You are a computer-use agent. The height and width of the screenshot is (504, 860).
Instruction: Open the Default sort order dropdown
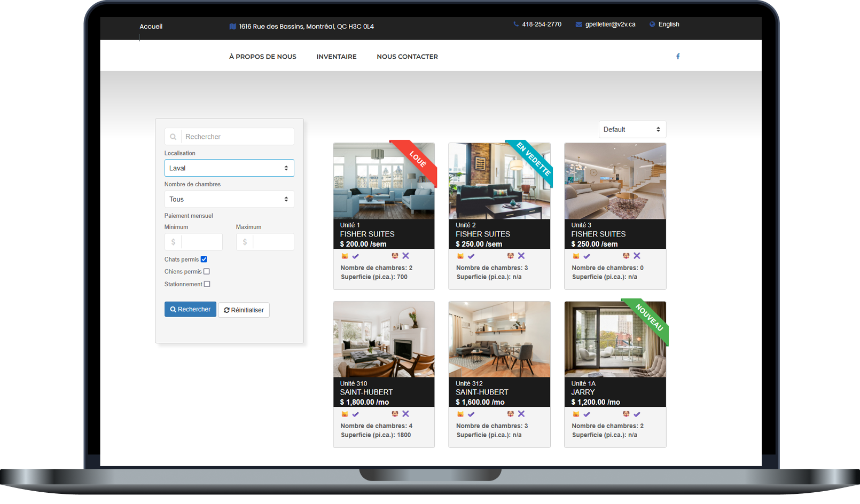pyautogui.click(x=632, y=130)
